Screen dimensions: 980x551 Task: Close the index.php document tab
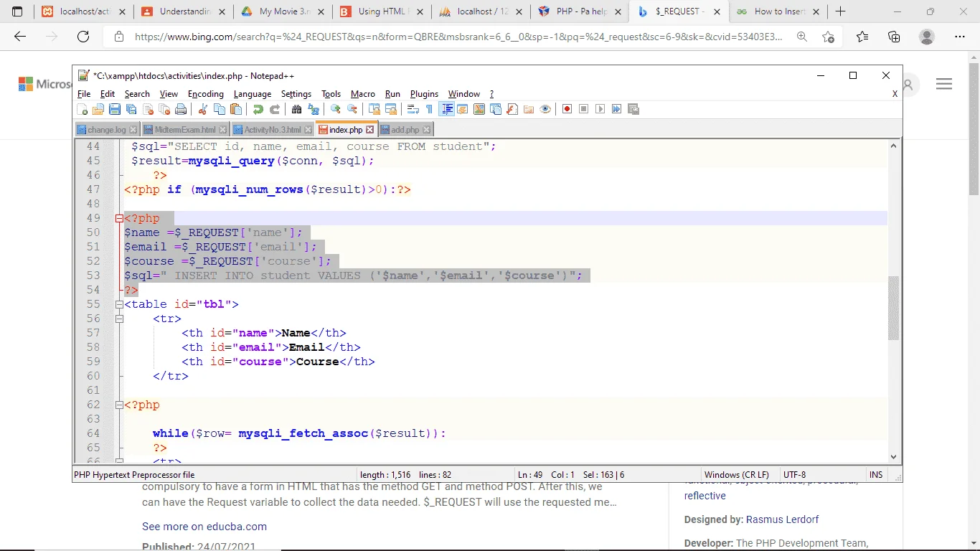[x=370, y=130]
